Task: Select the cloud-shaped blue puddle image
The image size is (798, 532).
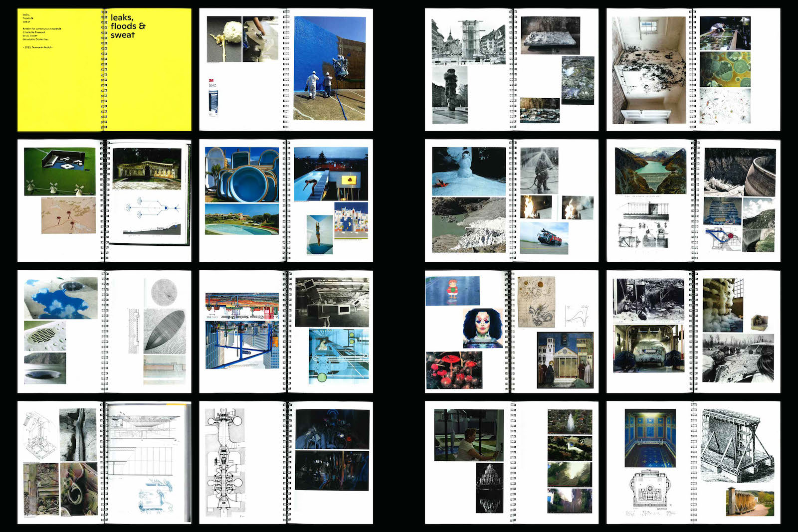Action: coord(60,298)
